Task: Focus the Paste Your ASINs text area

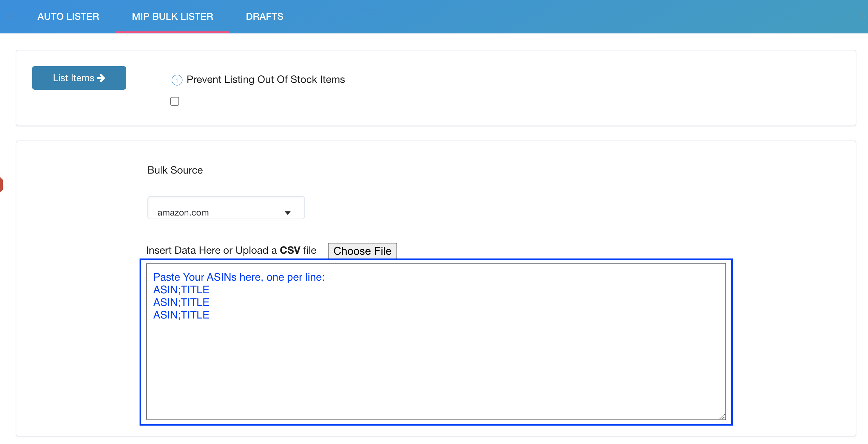Action: point(436,341)
